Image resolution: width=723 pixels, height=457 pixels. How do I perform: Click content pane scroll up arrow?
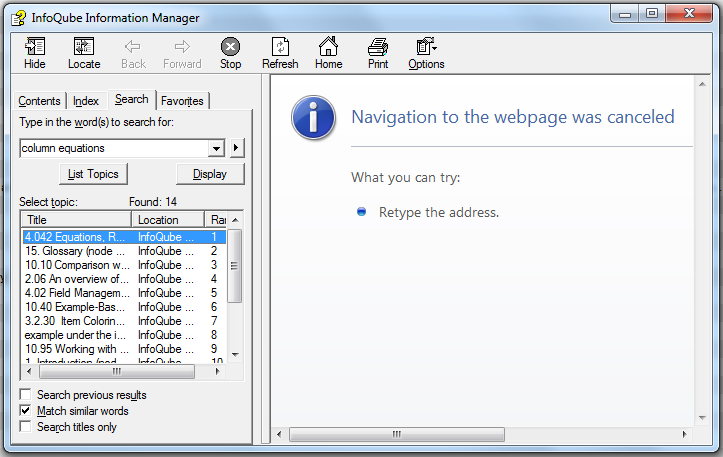702,84
